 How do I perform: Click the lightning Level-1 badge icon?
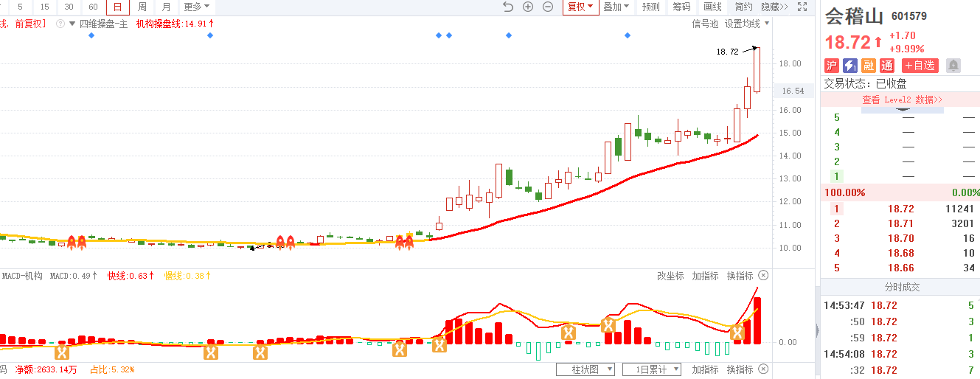tap(849, 66)
